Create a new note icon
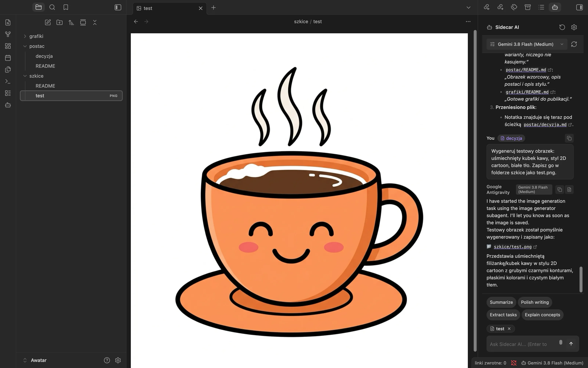Viewport: 588px width, 368px height. (48, 22)
